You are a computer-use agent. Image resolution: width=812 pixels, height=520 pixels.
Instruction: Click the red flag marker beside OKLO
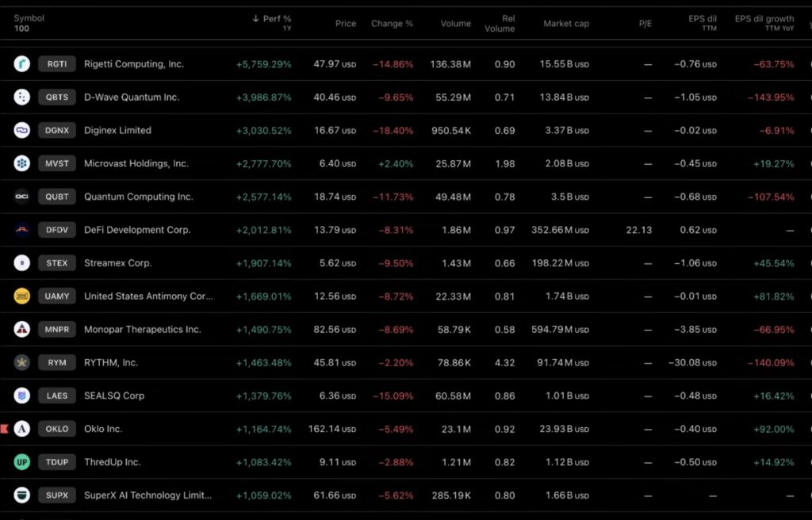pos(4,429)
